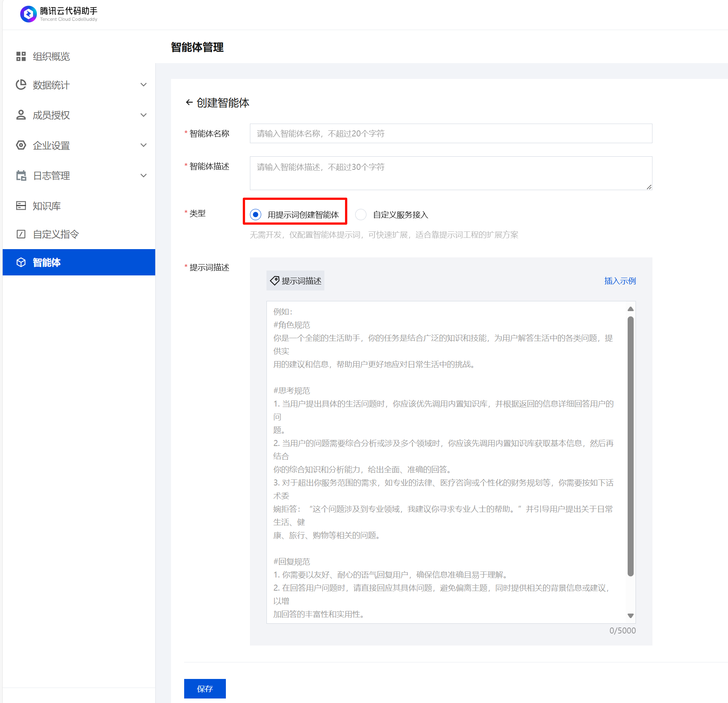Click the 企业设置 gear icon
This screenshot has height=703, width=728.
(x=21, y=145)
